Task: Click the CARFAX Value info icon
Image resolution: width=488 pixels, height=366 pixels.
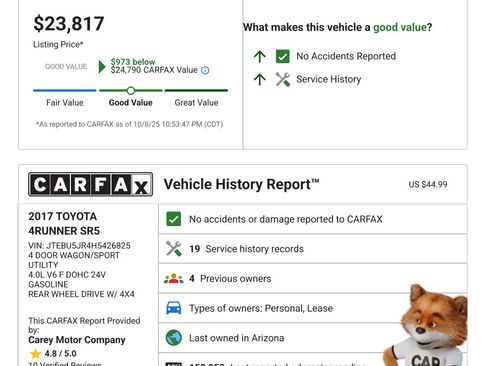Action: pyautogui.click(x=205, y=70)
